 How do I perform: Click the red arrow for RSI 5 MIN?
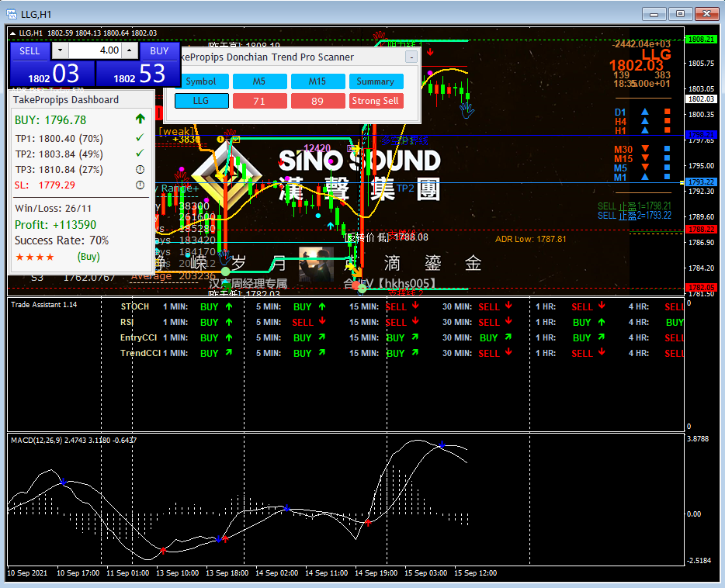click(322, 321)
